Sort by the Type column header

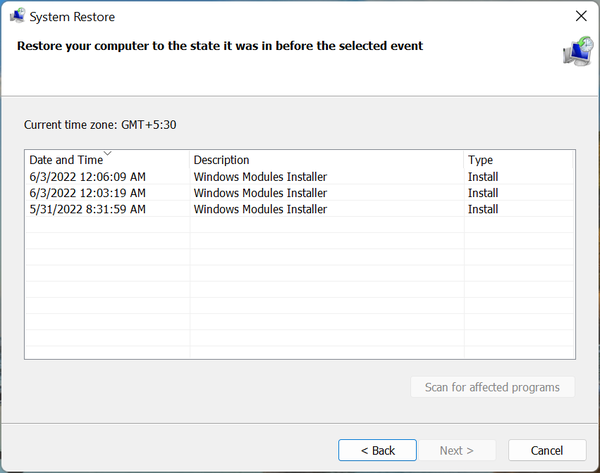tap(481, 160)
